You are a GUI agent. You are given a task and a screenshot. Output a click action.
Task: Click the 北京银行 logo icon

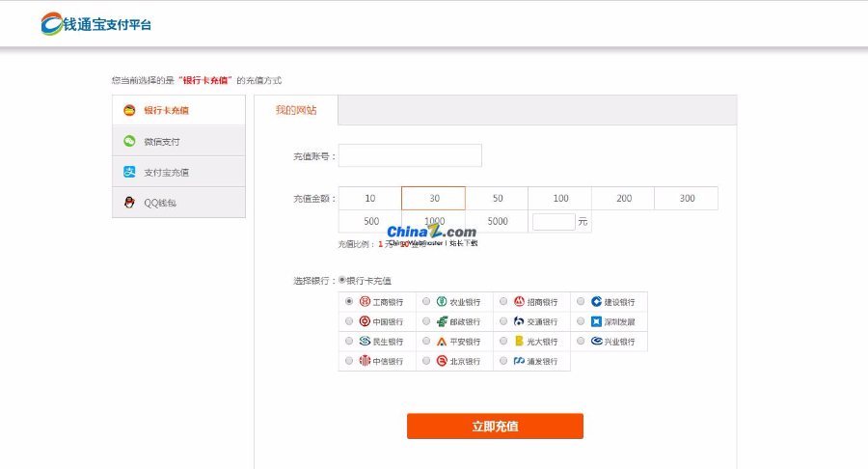(x=442, y=361)
